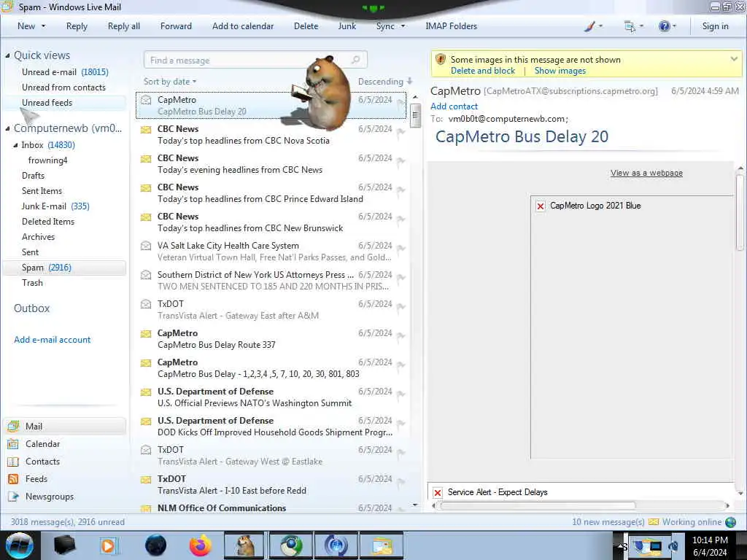747x560 pixels.
Task: Click the Reply toolbar button
Action: 77,26
